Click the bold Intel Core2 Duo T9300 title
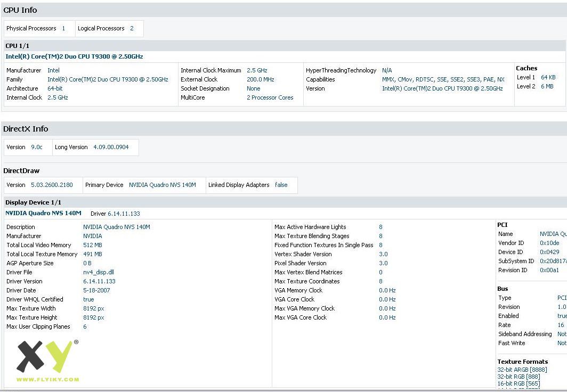Image resolution: width=567 pixels, height=392 pixels. (x=74, y=56)
